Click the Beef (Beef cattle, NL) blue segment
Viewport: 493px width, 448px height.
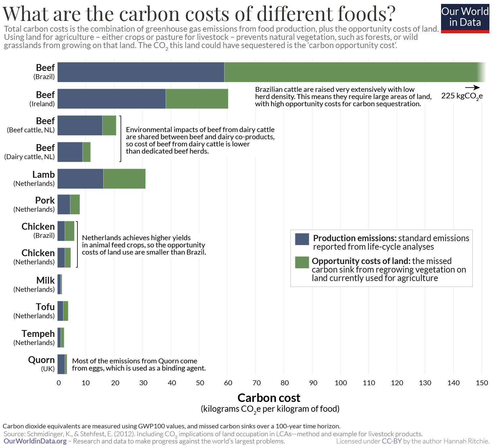click(80, 125)
